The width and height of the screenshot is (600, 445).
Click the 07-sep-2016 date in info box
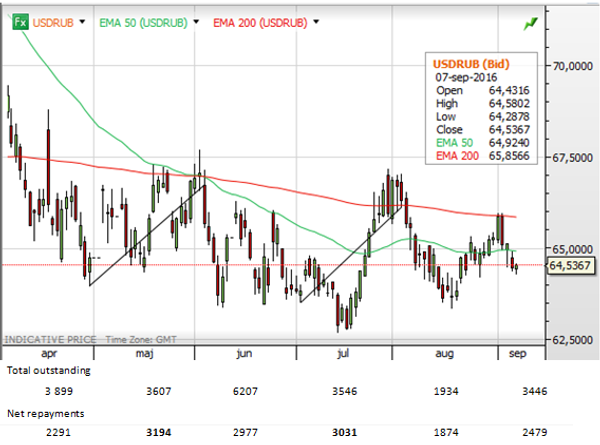466,77
